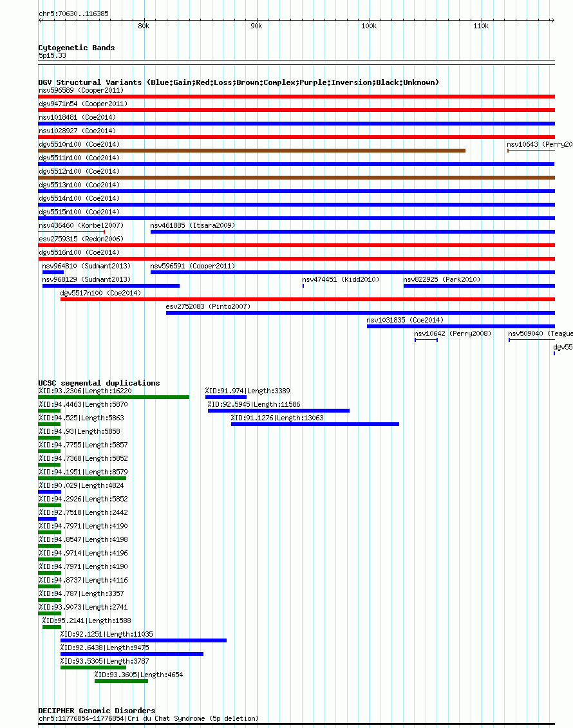Image resolution: width=573 pixels, height=728 pixels.
Task: Select %ID:92.7518 Length:2442 duplication
Action: 48,519
